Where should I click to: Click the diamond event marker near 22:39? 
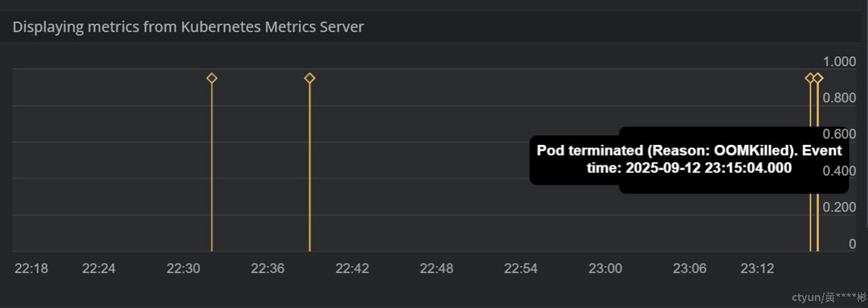pos(309,78)
